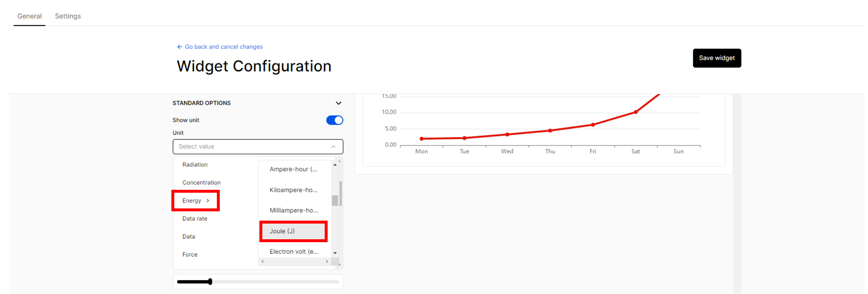The width and height of the screenshot is (868, 294).
Task: Select Joule (J) unit option
Action: click(293, 231)
